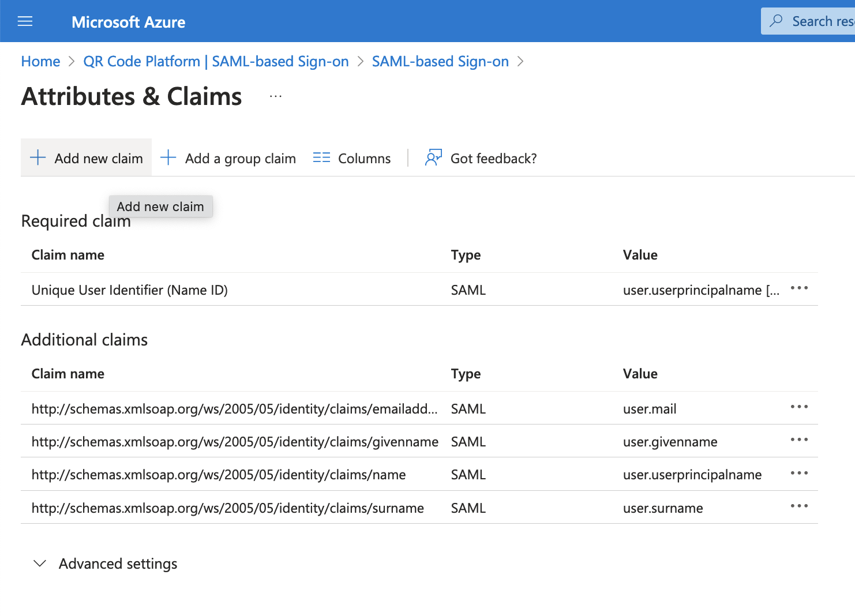The image size is (855, 616).
Task: Click the user.mail value
Action: pyautogui.click(x=650, y=409)
